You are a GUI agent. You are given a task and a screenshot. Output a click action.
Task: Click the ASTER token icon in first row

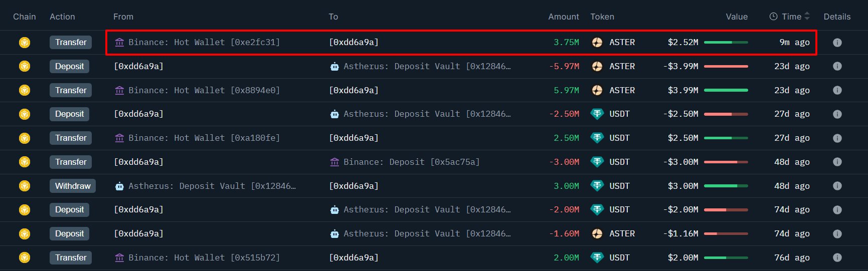597,43
